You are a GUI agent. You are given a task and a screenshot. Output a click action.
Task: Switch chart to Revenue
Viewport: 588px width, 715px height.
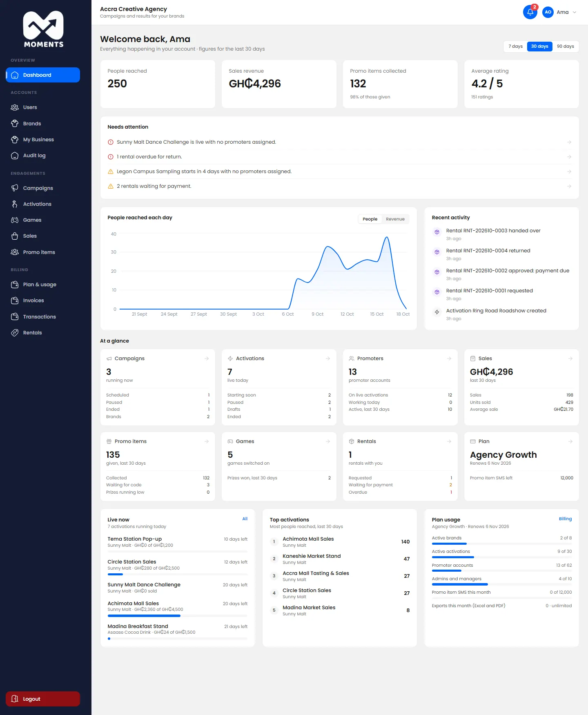(x=395, y=219)
